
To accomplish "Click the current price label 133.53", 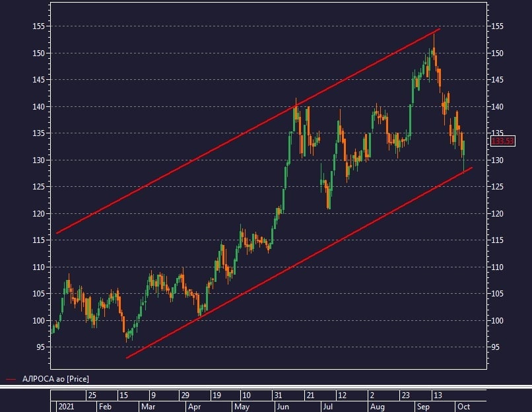I will [x=502, y=141].
